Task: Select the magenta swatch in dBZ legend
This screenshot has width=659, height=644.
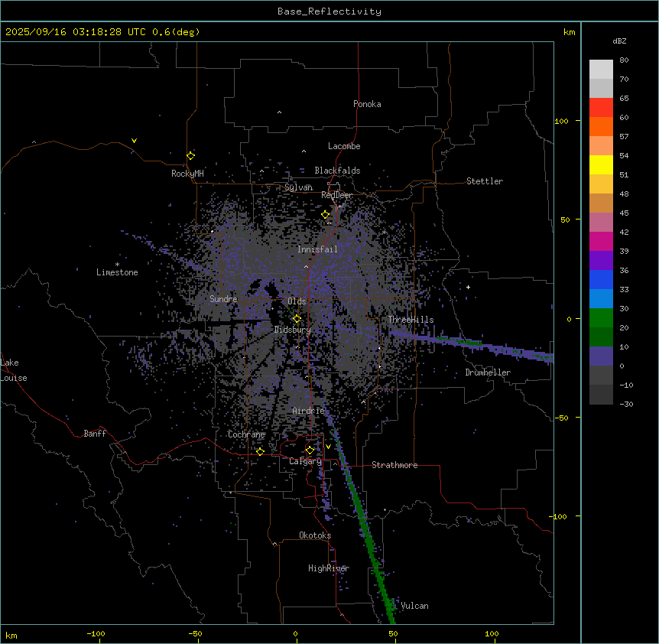Action: 601,241
